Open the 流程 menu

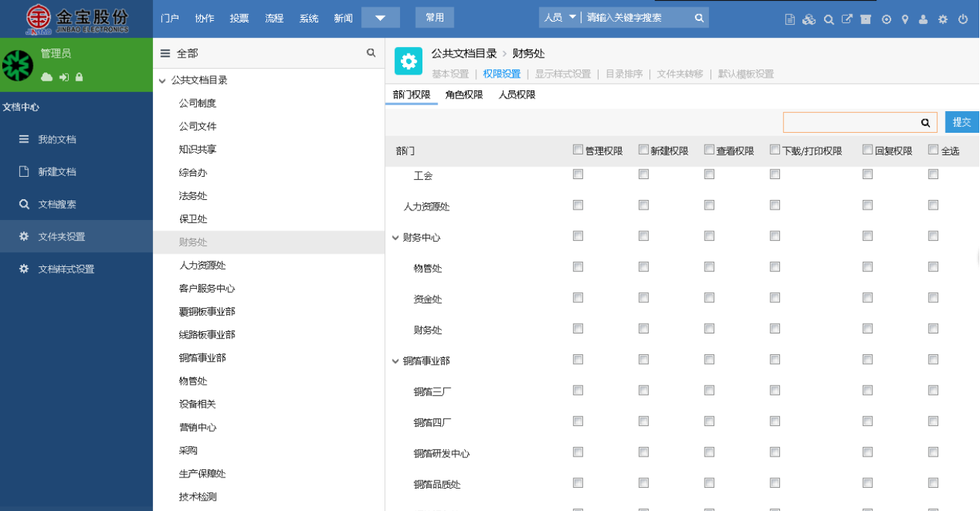(274, 18)
